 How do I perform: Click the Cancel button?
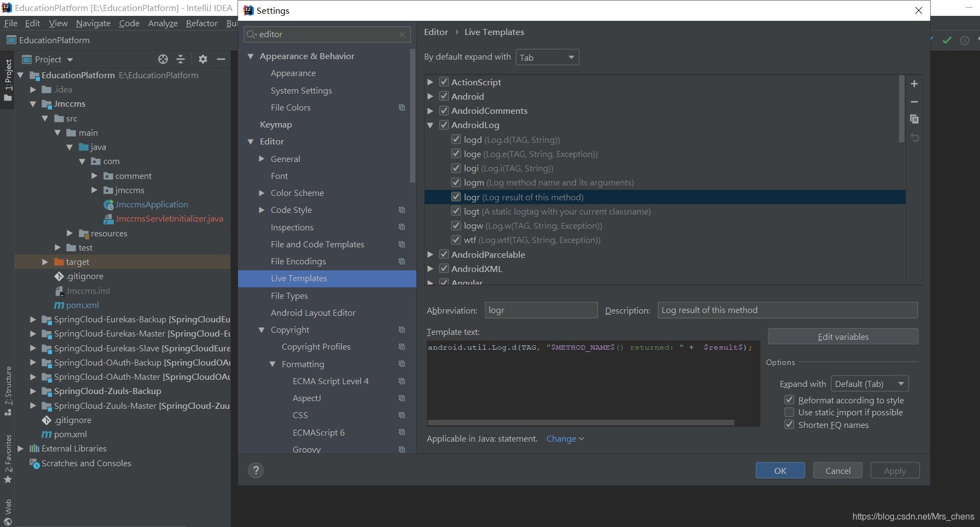838,471
